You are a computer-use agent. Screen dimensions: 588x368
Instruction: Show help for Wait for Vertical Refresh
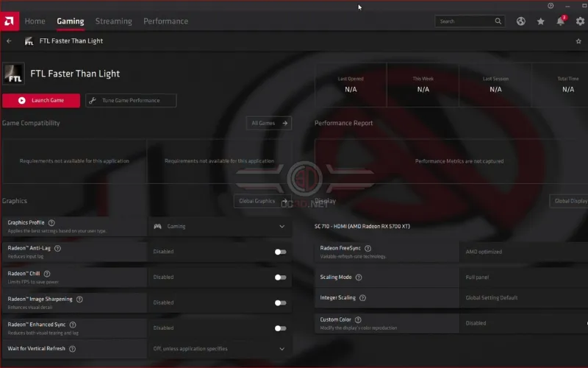pos(72,349)
